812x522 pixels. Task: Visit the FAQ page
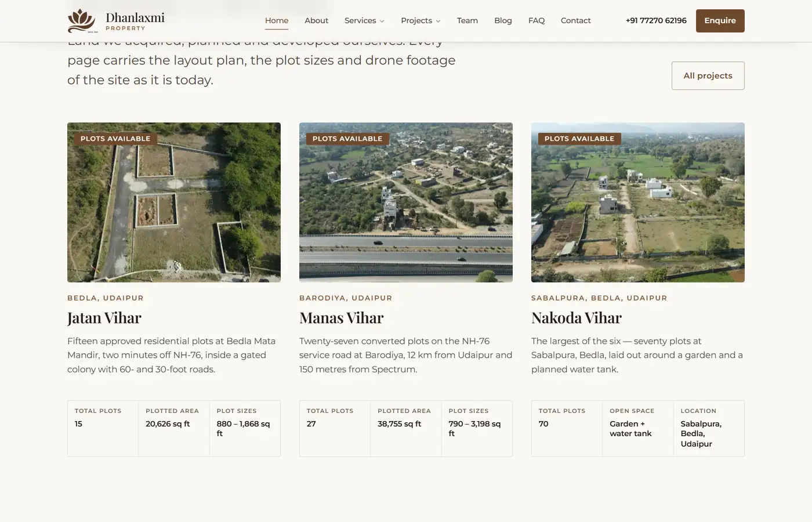(536, 20)
